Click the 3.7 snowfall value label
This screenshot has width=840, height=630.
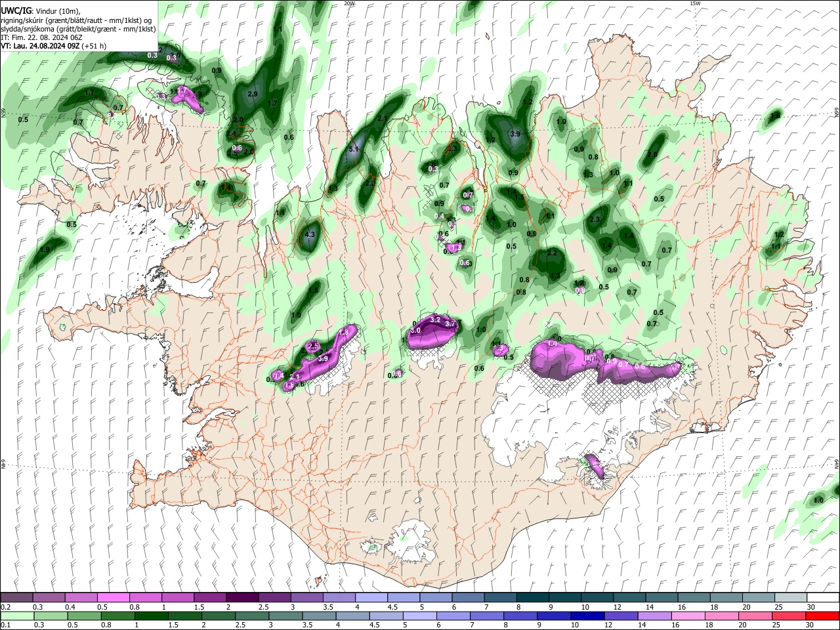tap(450, 324)
